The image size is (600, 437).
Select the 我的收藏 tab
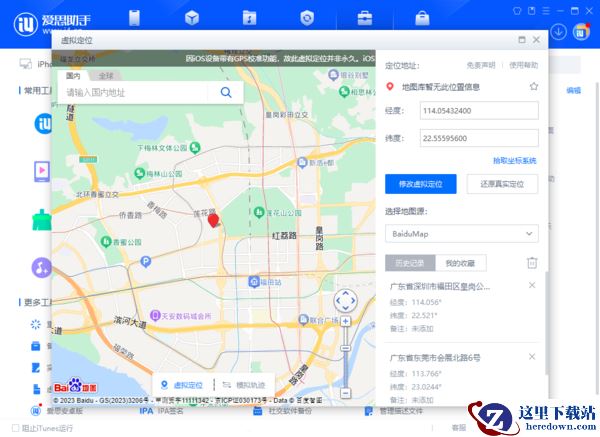click(460, 263)
